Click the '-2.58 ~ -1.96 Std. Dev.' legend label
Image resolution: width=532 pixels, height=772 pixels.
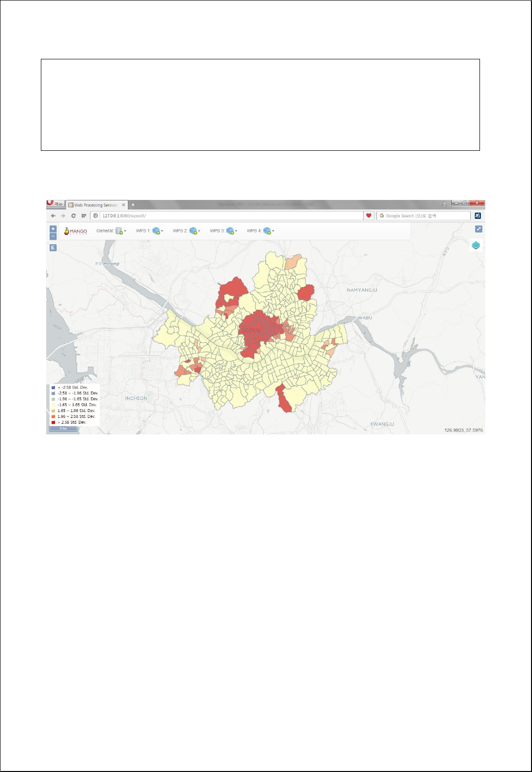coord(78,393)
